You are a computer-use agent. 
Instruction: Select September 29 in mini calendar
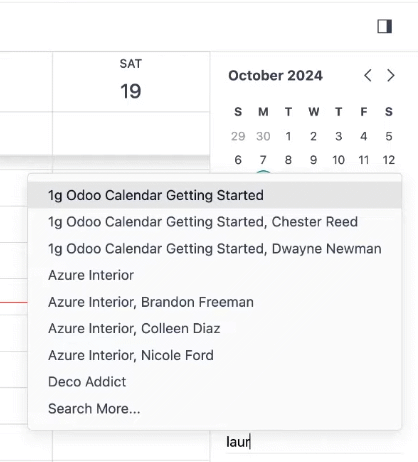(238, 136)
